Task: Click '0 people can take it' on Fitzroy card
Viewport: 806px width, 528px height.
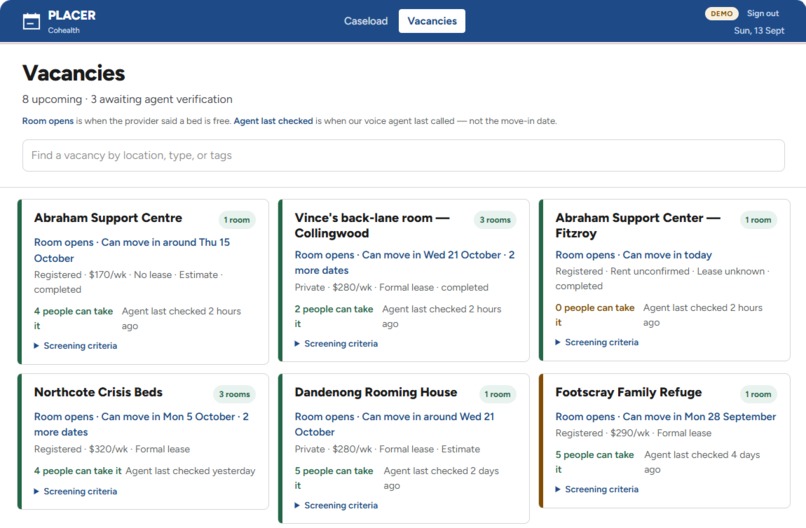Action: click(595, 315)
